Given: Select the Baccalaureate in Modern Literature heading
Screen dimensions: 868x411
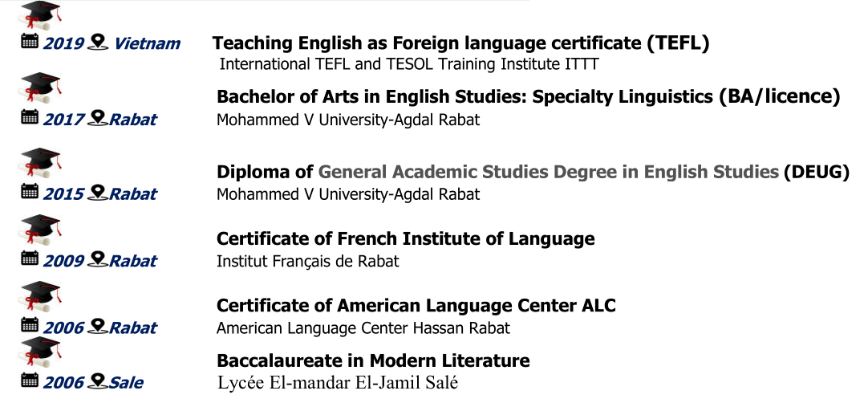Looking at the screenshot, I should (x=373, y=360).
